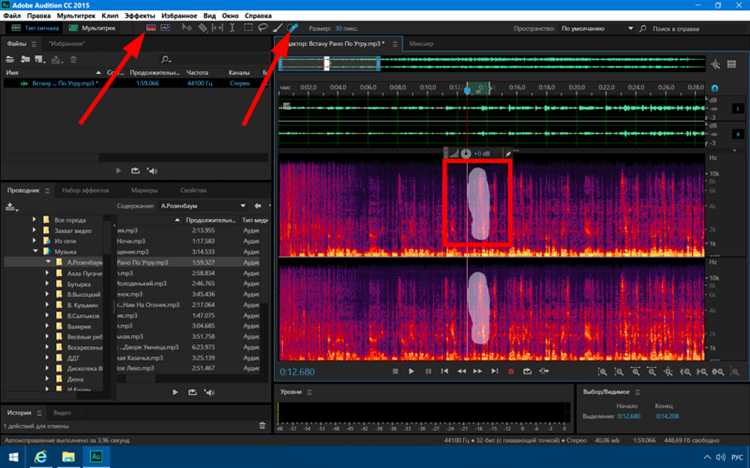Screen dimensions: 750x468
Task: Switch to the Набор эффектов tab
Action: (85, 190)
